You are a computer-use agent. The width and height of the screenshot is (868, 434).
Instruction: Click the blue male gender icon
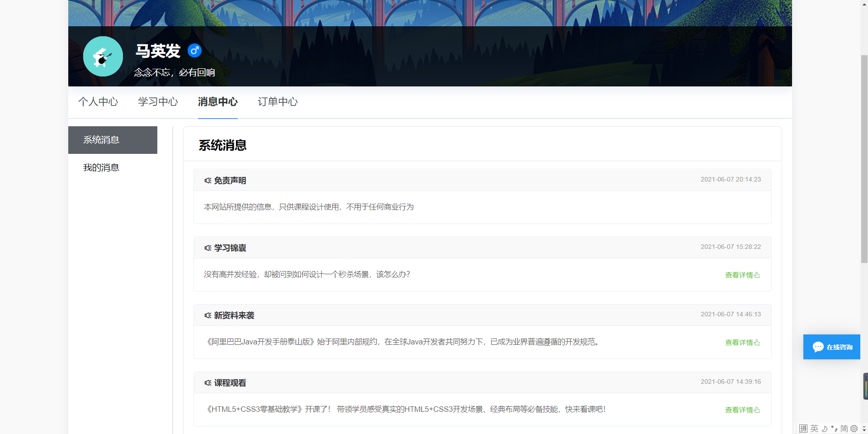(x=194, y=51)
